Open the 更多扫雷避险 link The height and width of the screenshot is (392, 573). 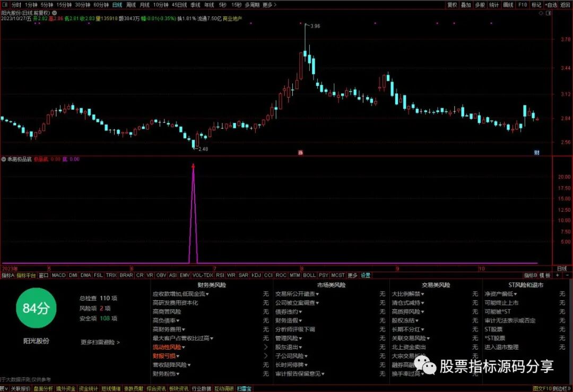[100, 342]
